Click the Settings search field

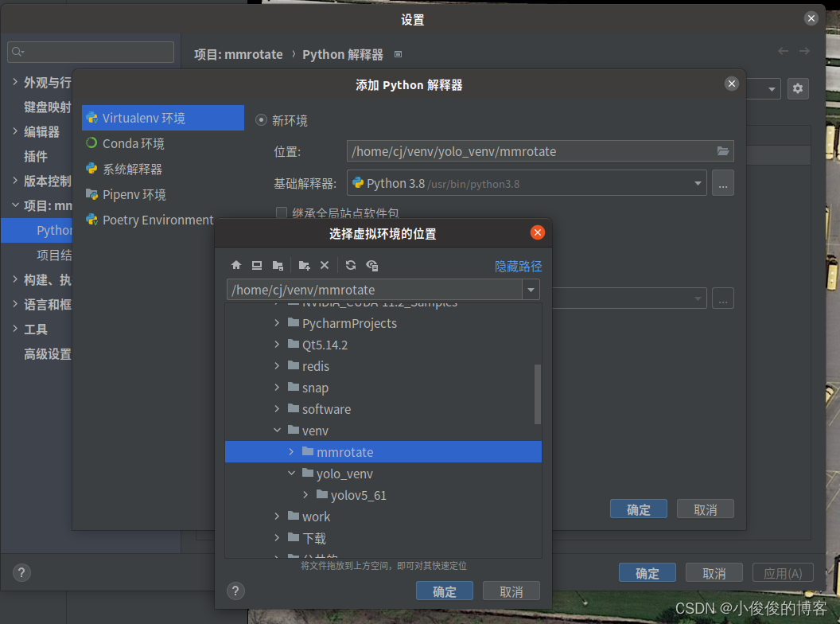click(x=91, y=52)
